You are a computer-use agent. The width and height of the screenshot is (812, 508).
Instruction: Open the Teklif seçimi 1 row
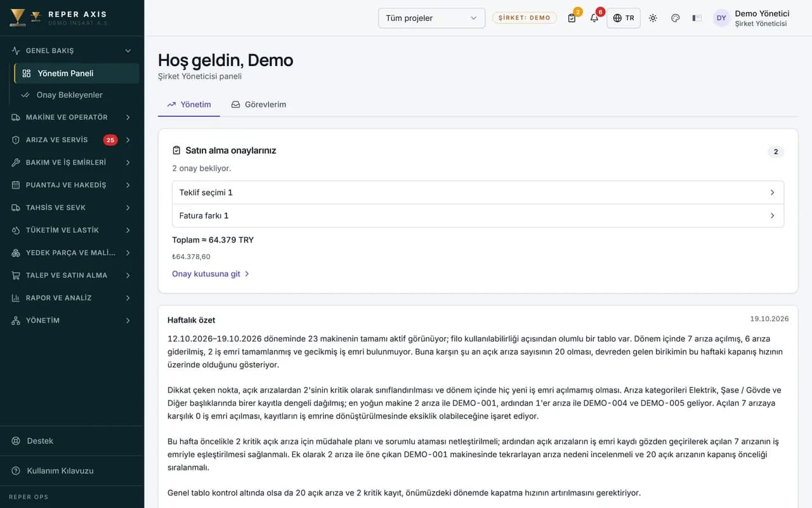[x=478, y=192]
